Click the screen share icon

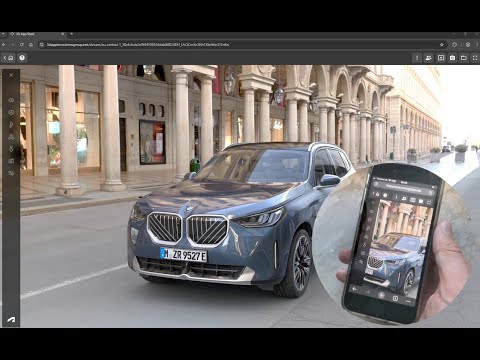[441, 58]
